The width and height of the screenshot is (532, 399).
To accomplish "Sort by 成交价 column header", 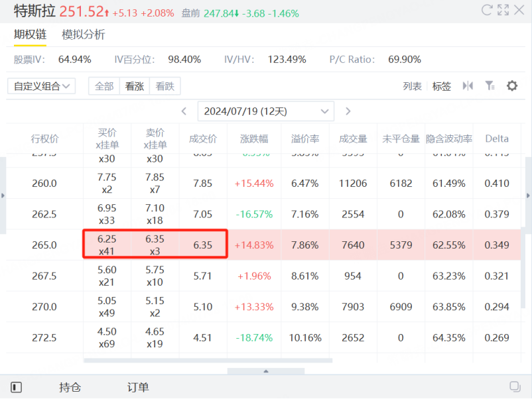I will 203,139.
